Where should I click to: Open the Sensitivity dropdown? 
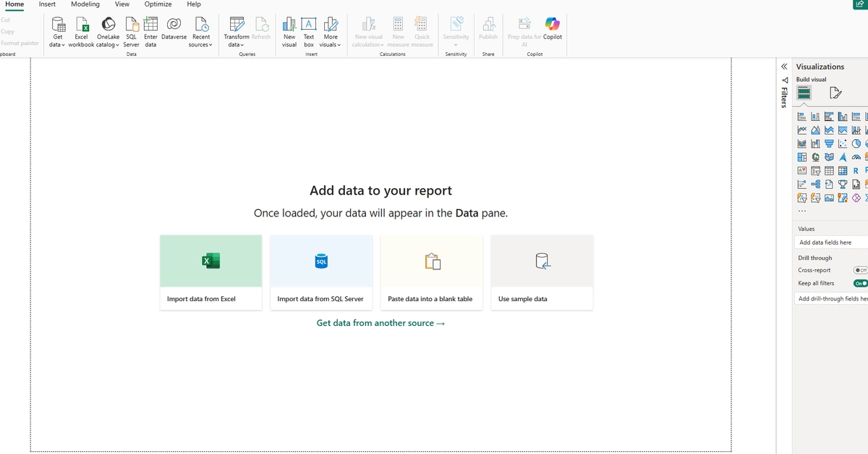(x=456, y=45)
